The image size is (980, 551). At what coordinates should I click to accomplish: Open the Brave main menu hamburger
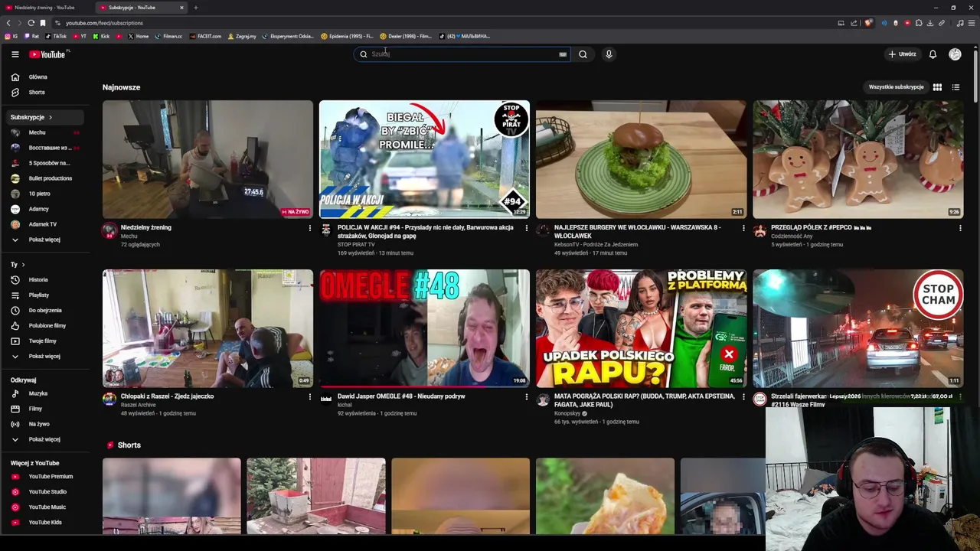pyautogui.click(x=972, y=23)
